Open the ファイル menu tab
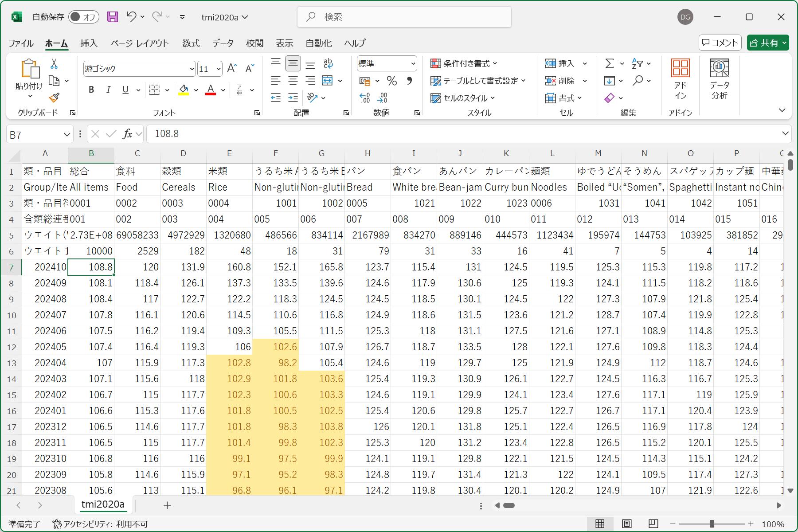The image size is (798, 532). 21,43
